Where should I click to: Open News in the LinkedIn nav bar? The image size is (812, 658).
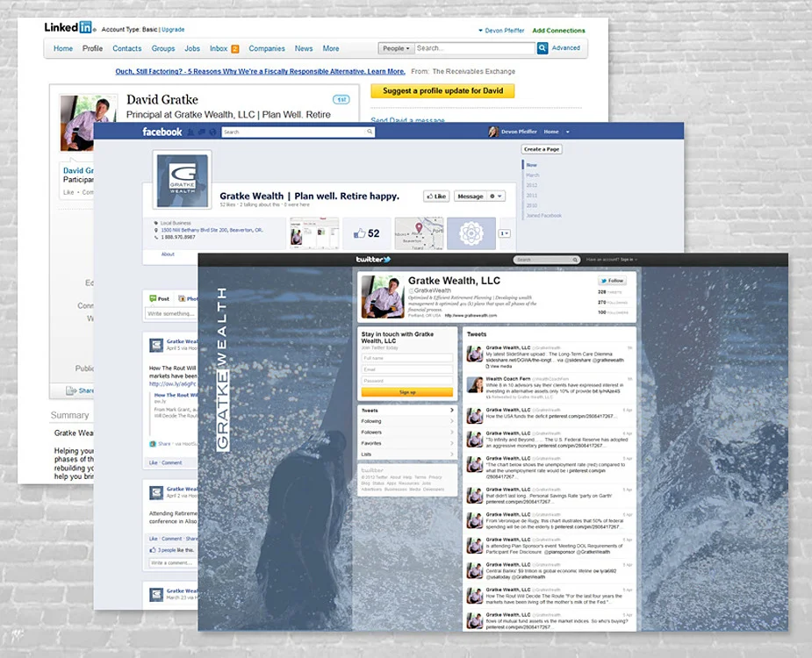click(304, 48)
